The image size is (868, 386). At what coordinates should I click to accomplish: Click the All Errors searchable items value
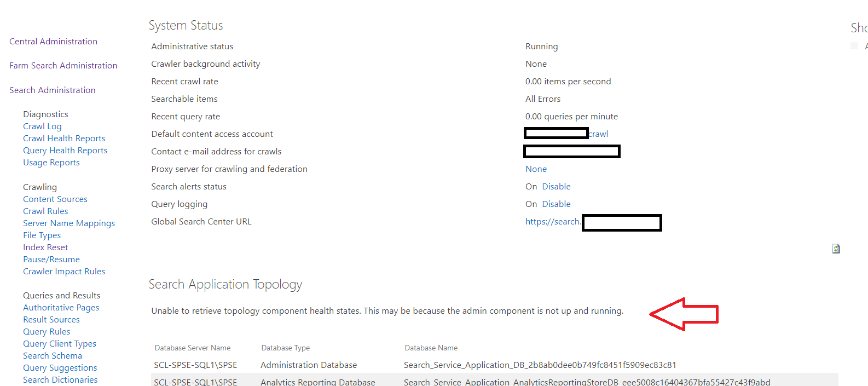[543, 99]
